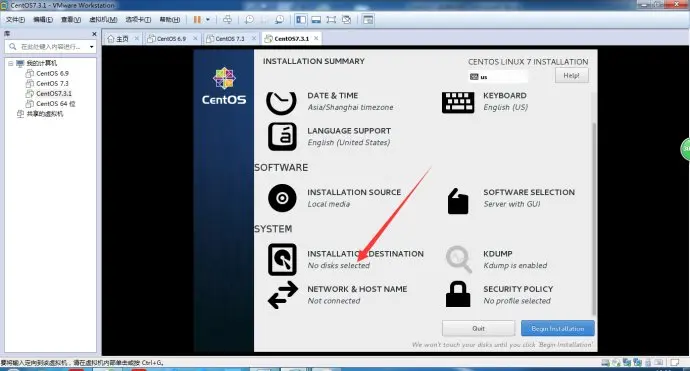Select 我的计算机 in the library tree
Screen dimensions: 690x371
41,63
